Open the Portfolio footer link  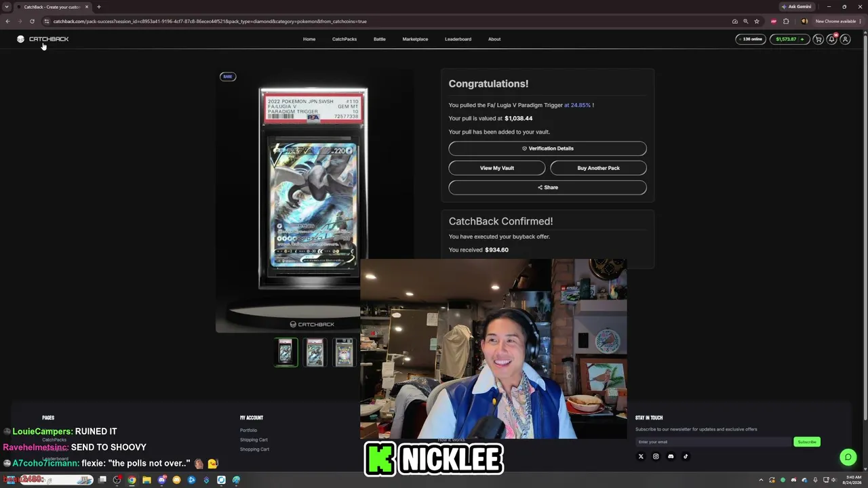click(248, 430)
